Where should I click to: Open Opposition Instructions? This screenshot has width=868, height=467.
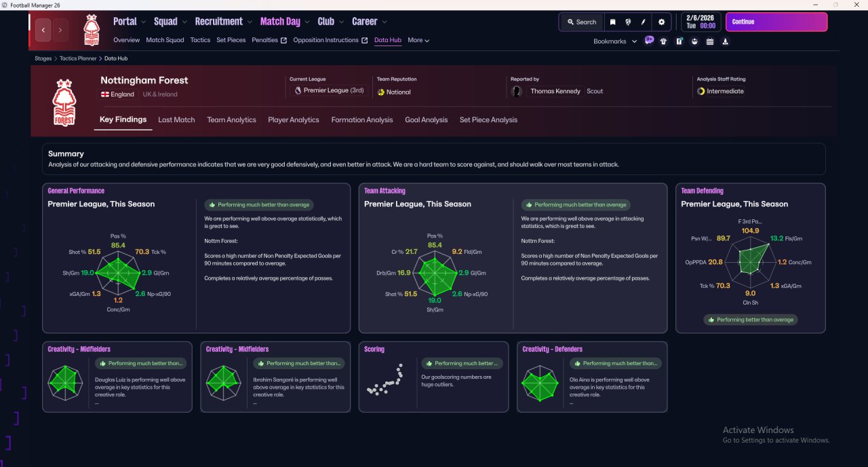[330, 40]
